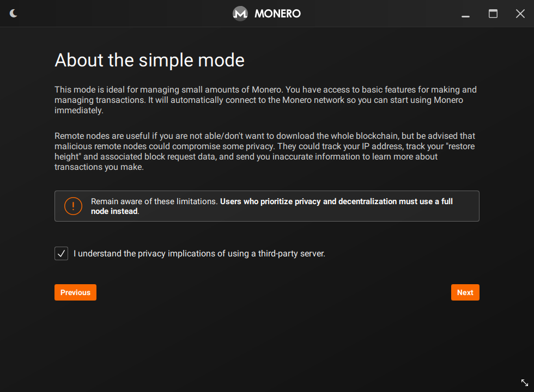Image resolution: width=534 pixels, height=392 pixels.
Task: Click the bold full node warning text
Action: click(x=336, y=201)
